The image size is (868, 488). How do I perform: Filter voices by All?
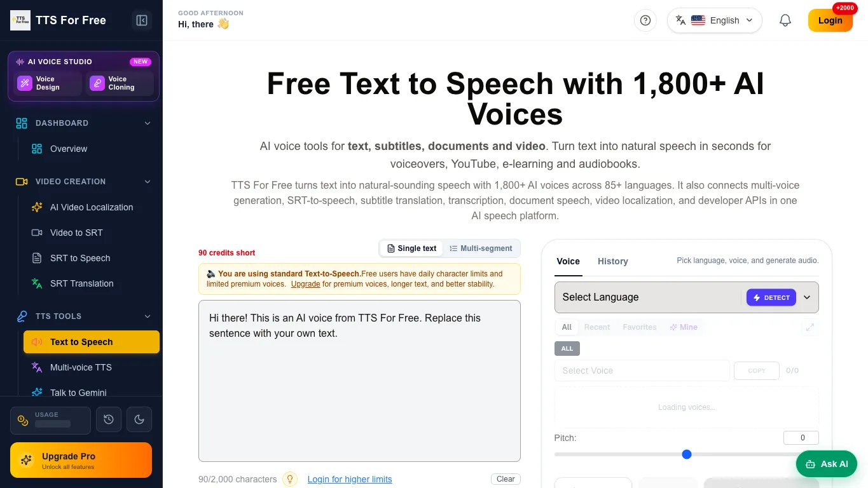click(567, 327)
